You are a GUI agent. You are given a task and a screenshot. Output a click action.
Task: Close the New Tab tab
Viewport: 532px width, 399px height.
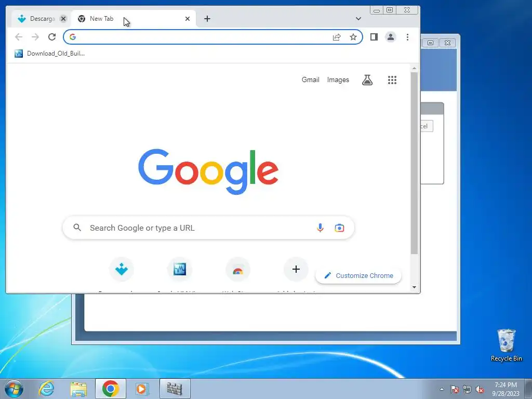[x=187, y=19]
